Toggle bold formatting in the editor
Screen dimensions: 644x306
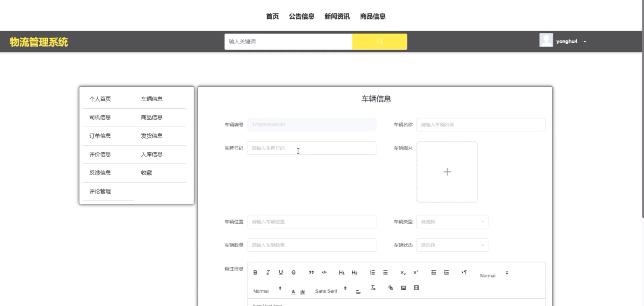click(255, 272)
